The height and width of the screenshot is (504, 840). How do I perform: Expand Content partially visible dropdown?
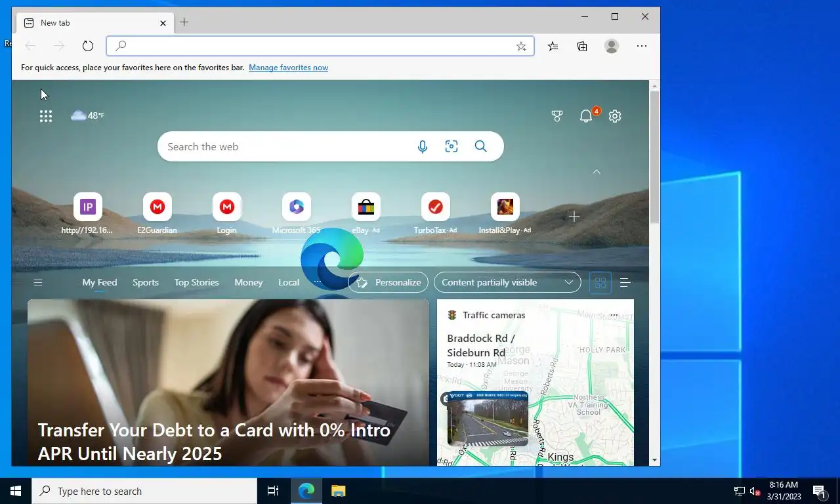[507, 282]
